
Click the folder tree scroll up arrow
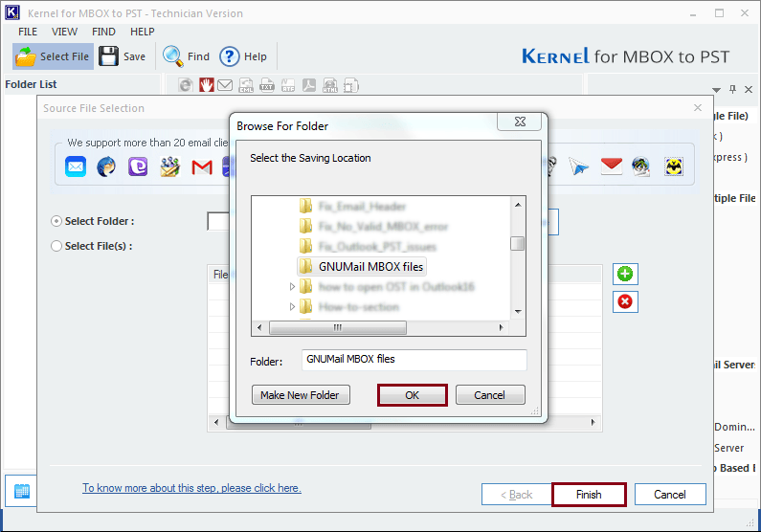pos(518,205)
